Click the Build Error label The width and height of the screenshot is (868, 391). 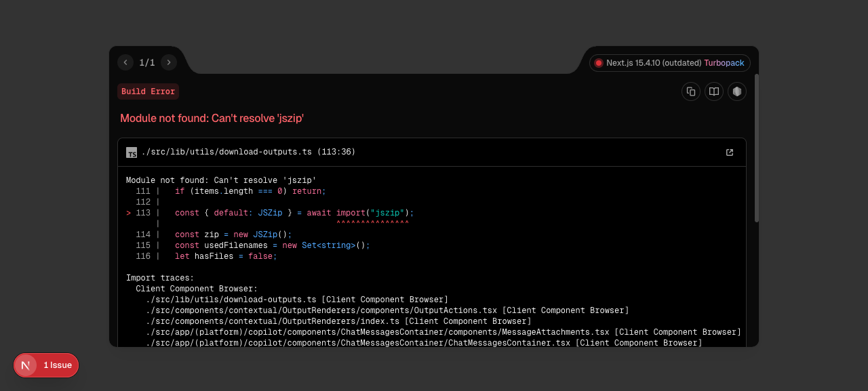(148, 91)
